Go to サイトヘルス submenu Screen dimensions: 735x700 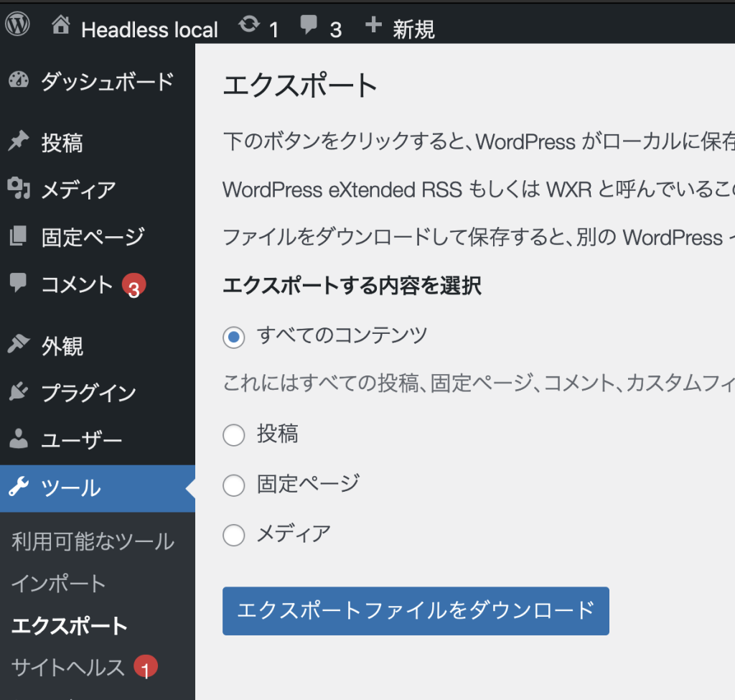click(x=68, y=668)
